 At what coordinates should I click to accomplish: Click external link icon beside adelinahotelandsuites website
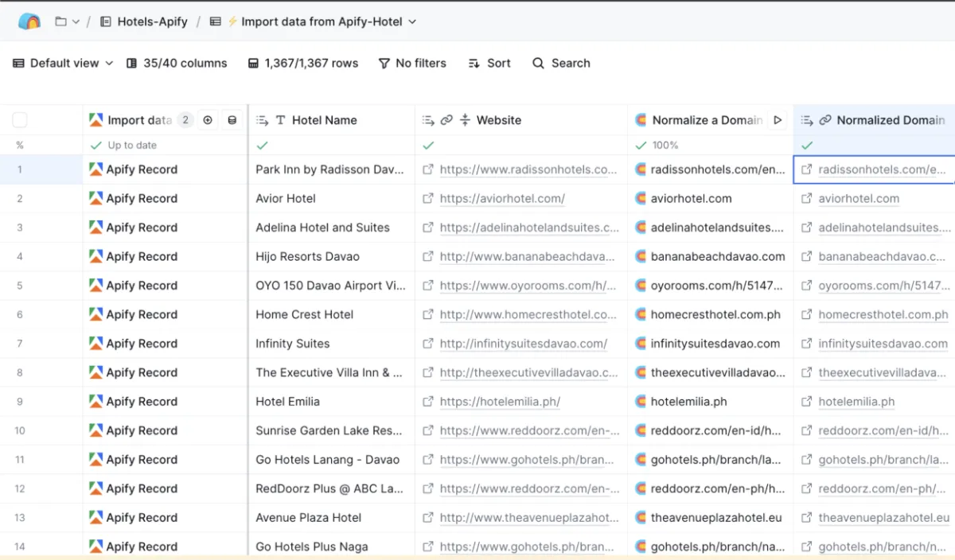pos(428,227)
